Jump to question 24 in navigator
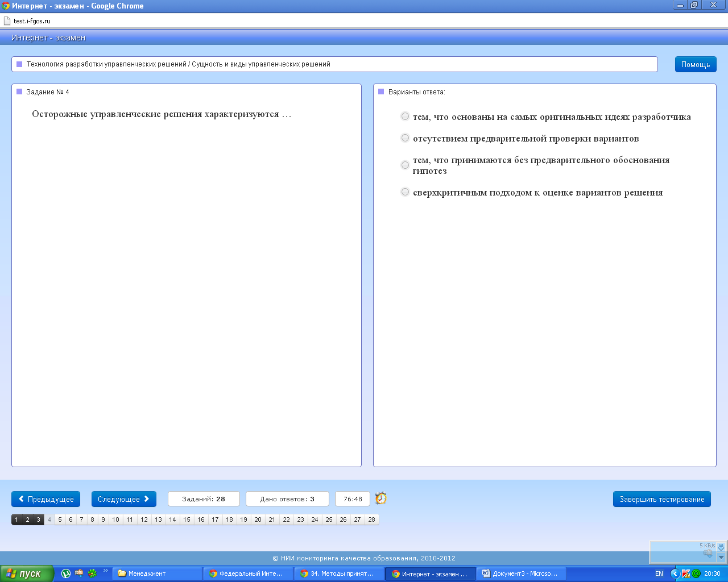Screen dimensions: 728x582 tap(315, 519)
